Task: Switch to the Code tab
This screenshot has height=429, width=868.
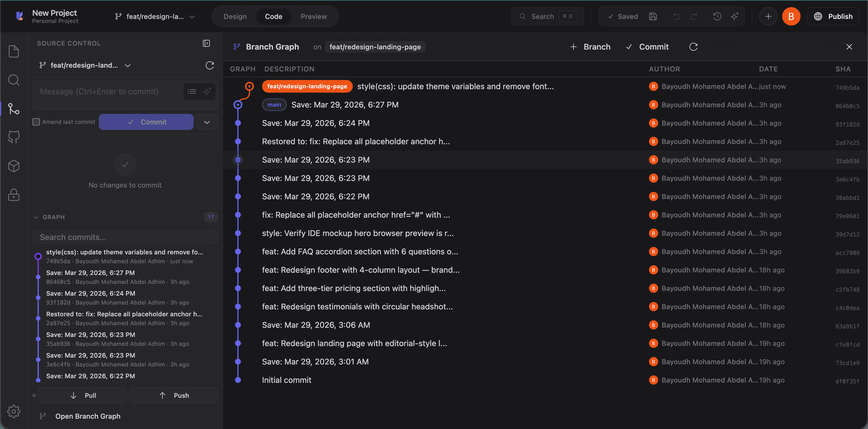Action: tap(273, 16)
